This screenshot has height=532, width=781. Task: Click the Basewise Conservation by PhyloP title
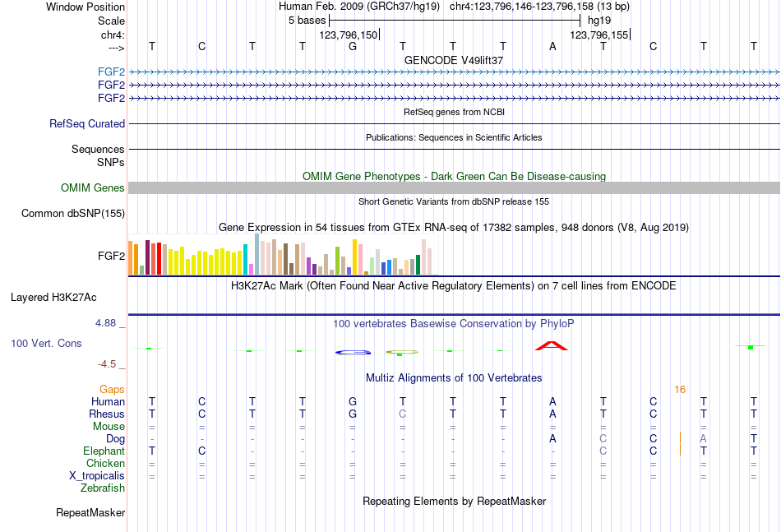[x=454, y=324]
